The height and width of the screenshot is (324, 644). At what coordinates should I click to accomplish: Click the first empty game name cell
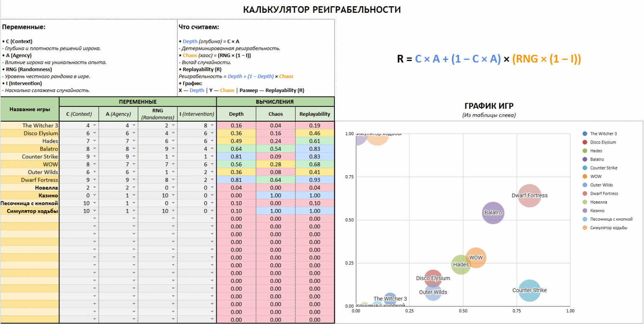click(30, 218)
